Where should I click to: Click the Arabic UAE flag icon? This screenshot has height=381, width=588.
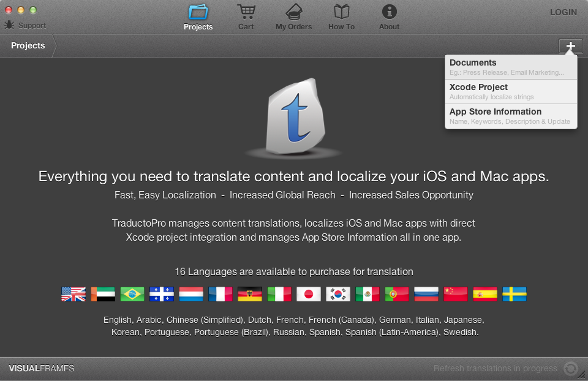point(103,294)
